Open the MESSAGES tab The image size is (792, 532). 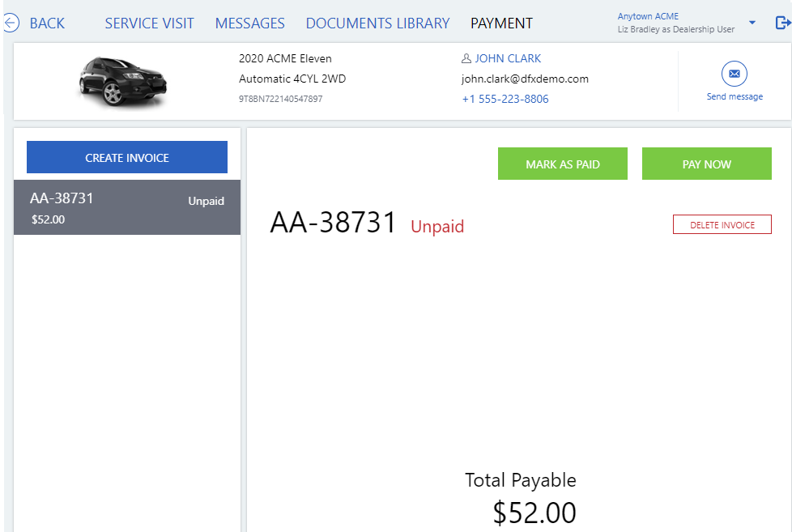(249, 23)
